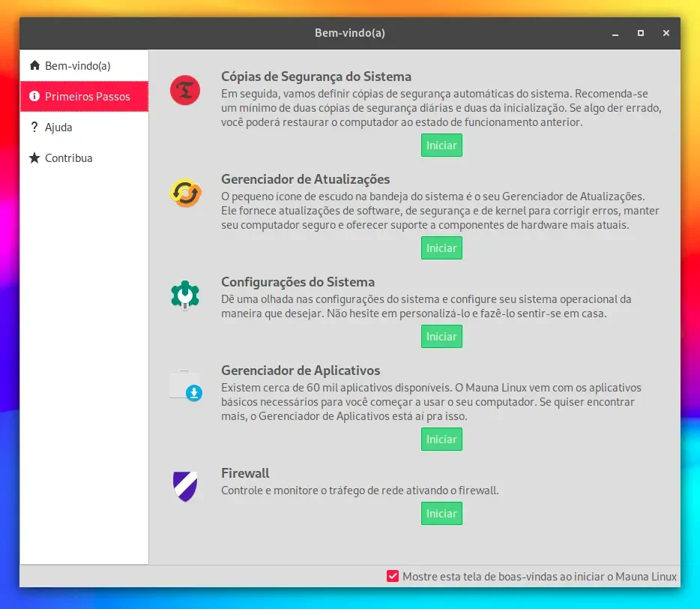The width and height of the screenshot is (700, 609).
Task: Click the Update Manager circular arrows icon
Action: 185,193
